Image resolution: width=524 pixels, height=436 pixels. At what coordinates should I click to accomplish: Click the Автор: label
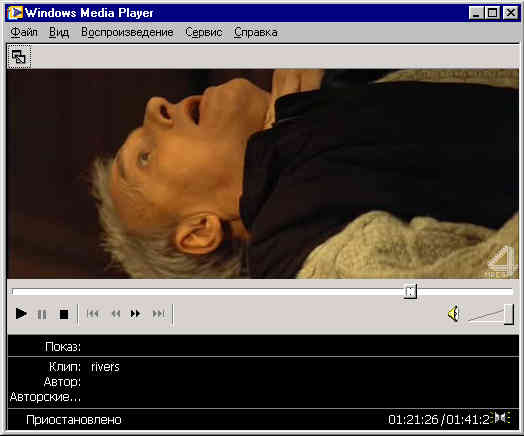pos(62,382)
